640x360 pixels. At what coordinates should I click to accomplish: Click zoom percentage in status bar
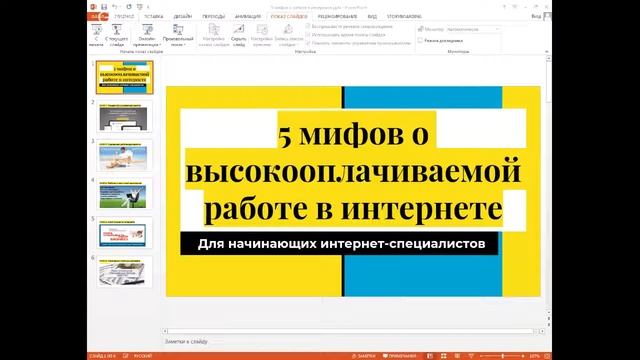[x=534, y=356]
